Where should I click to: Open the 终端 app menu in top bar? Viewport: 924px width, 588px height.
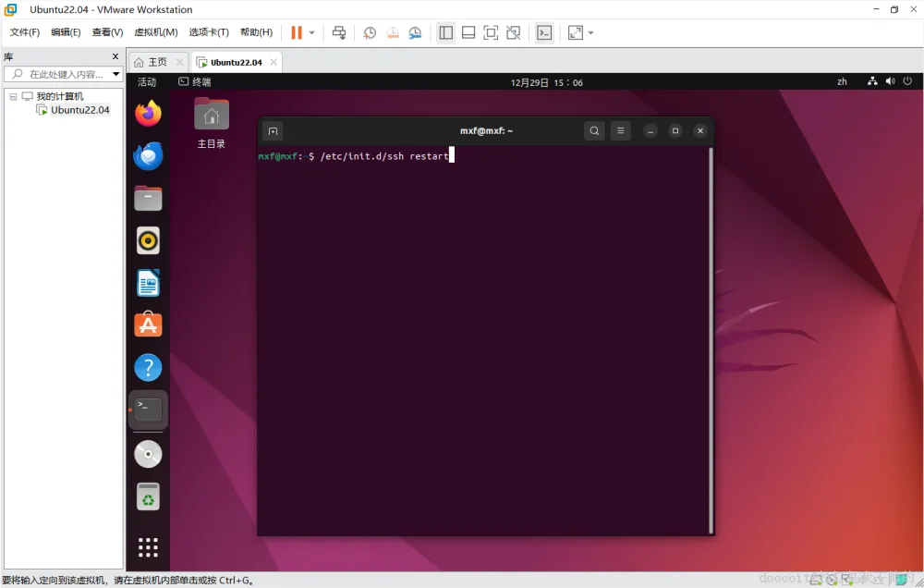[194, 82]
